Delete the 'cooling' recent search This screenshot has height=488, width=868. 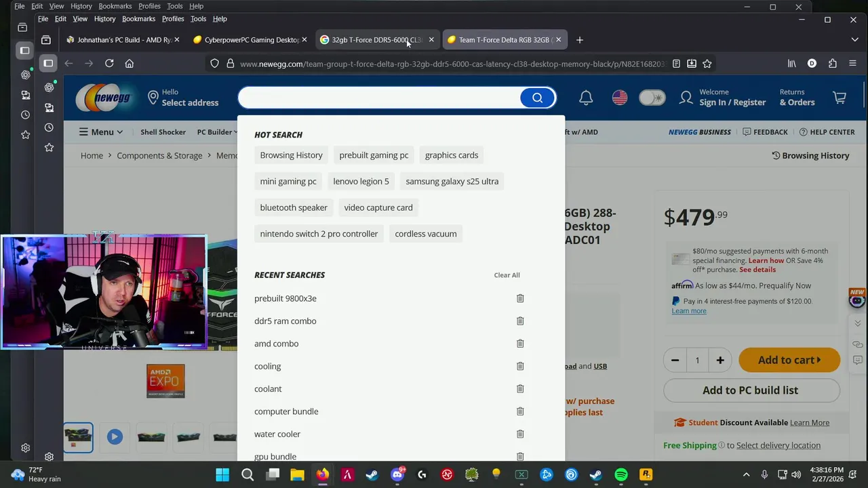click(x=520, y=366)
